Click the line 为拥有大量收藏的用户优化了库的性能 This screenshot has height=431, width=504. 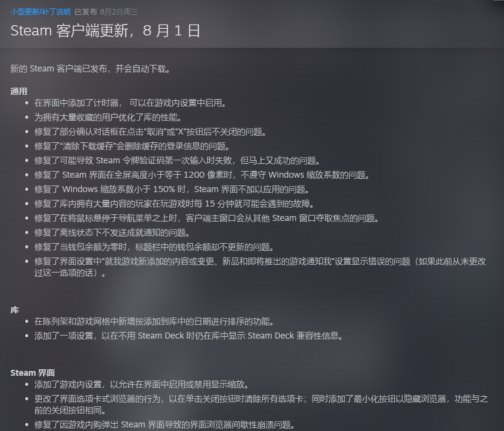pos(109,118)
